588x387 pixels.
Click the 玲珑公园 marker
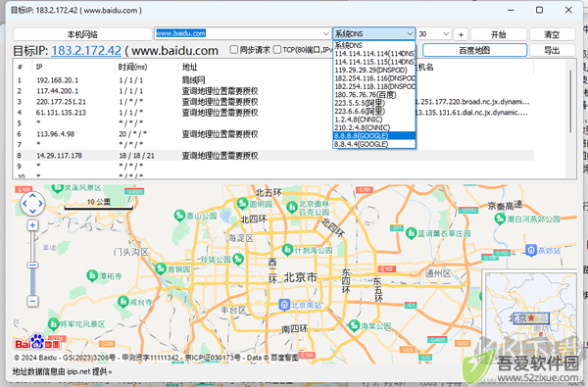[238, 259]
